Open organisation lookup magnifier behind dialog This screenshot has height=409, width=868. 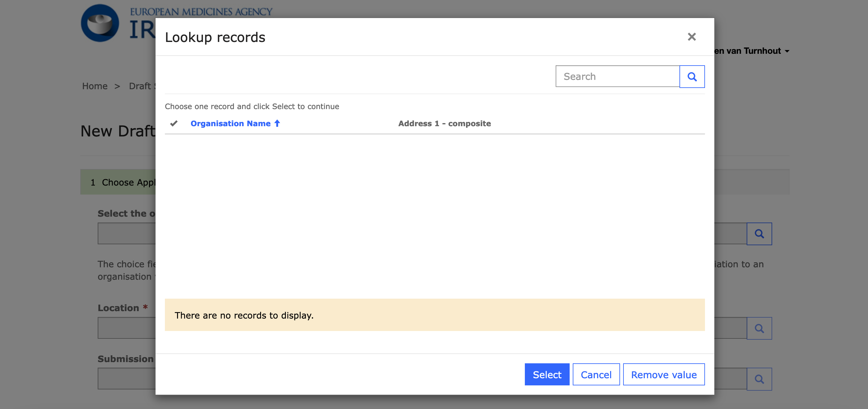(x=759, y=234)
